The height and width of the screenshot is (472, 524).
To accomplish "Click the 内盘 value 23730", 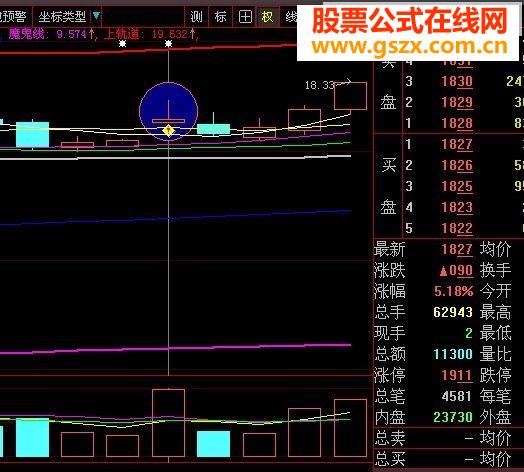I will pyautogui.click(x=453, y=417).
